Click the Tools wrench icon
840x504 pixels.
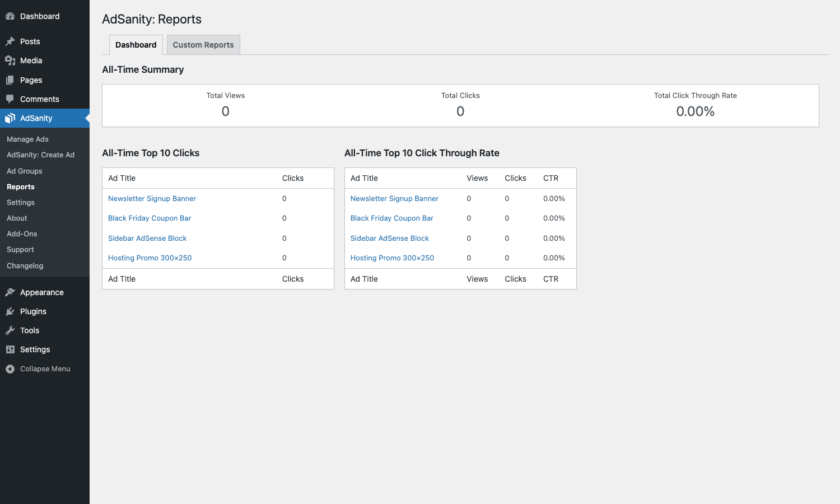[10, 330]
